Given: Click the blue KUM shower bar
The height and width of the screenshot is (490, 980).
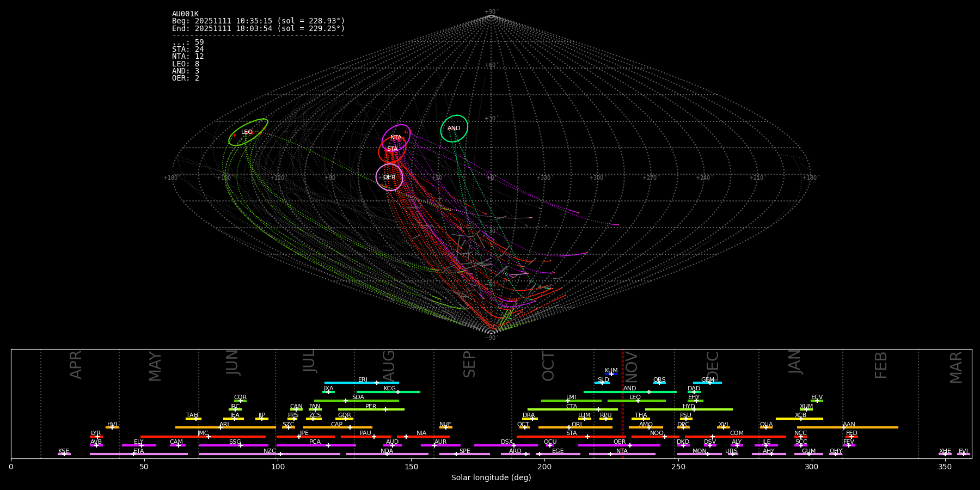Looking at the screenshot, I should coord(611,374).
